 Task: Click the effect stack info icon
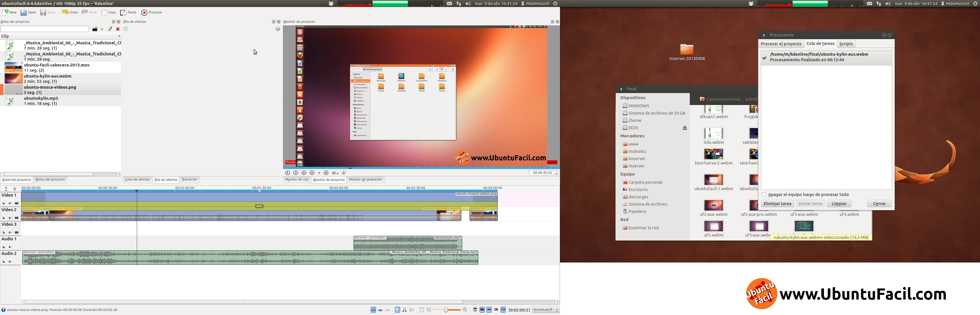pos(278,29)
